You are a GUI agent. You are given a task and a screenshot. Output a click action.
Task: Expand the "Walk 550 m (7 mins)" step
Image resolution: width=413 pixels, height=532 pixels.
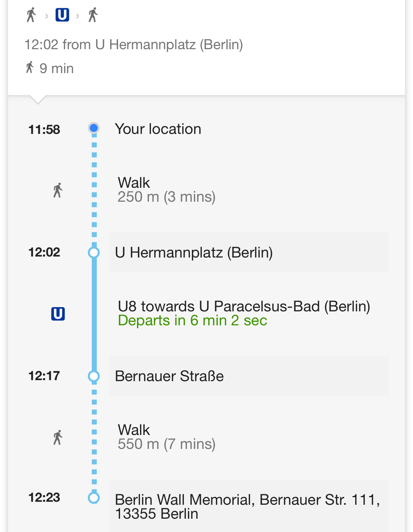[167, 437]
